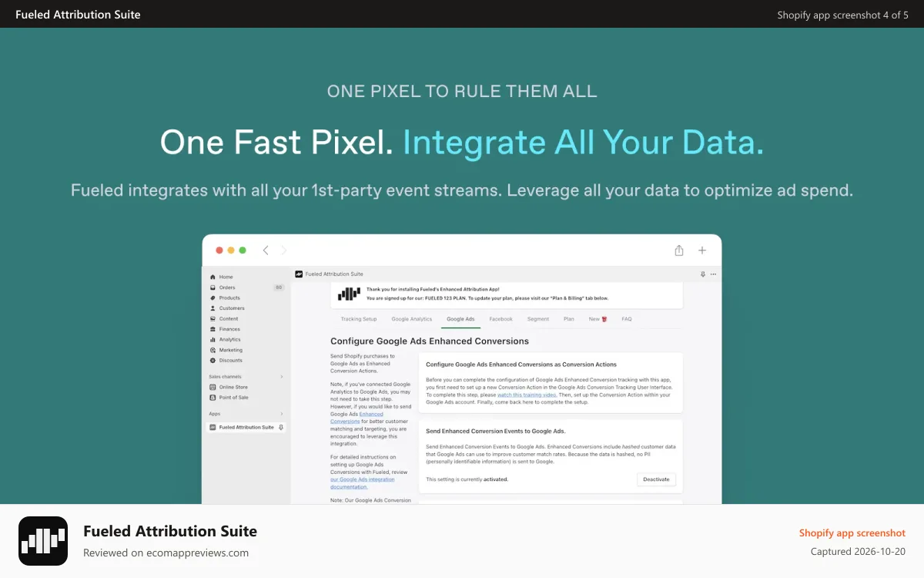Open Products in the sidebar
This screenshot has width=924, height=578.
click(229, 297)
